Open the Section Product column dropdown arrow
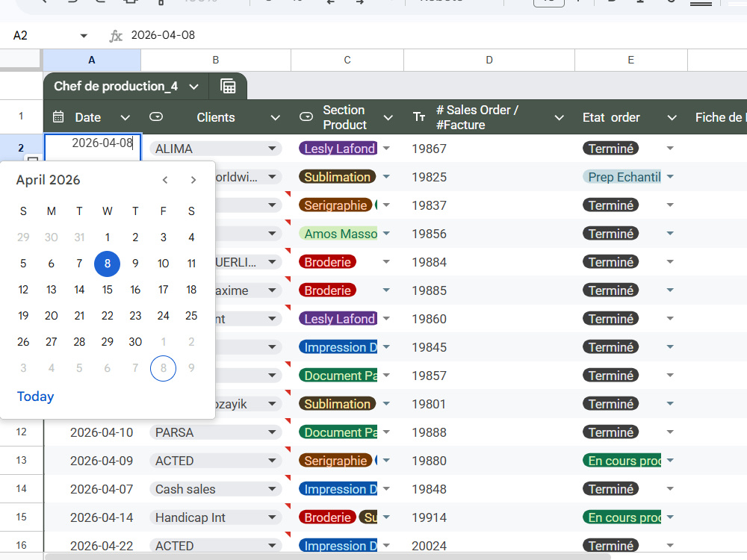 pos(388,118)
